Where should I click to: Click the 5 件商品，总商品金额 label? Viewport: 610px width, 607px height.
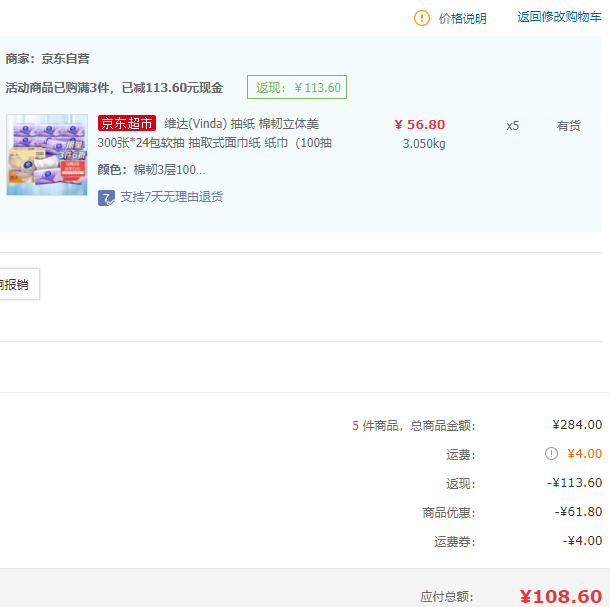(414, 425)
